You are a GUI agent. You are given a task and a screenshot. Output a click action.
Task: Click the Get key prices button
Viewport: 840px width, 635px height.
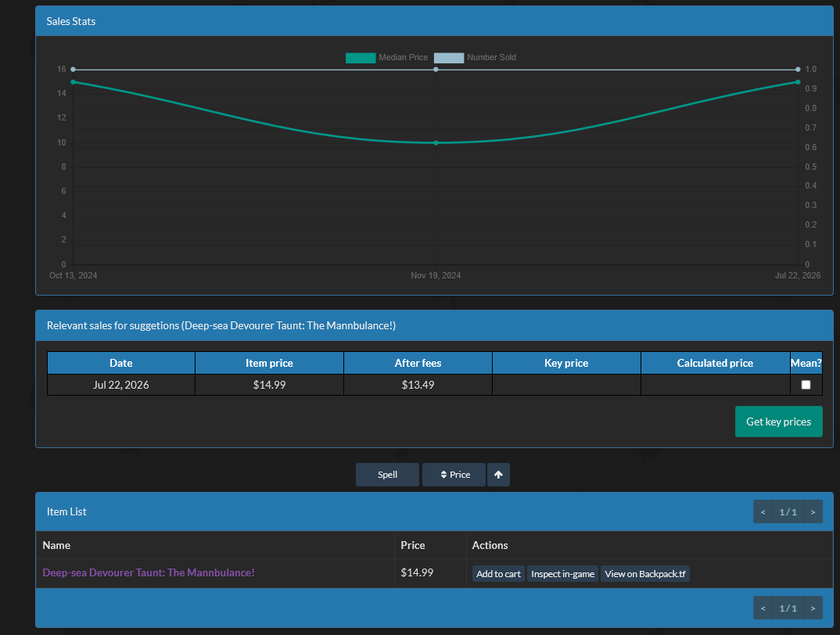pyautogui.click(x=778, y=422)
